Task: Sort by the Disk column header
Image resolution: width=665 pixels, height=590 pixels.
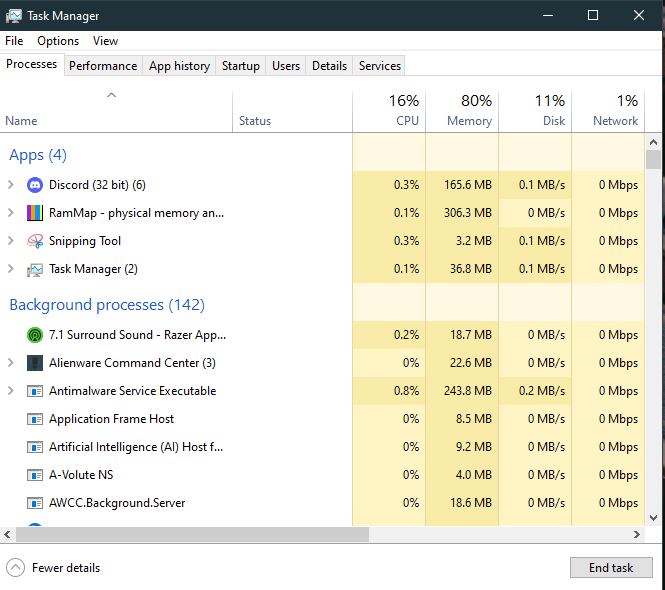Action: click(x=535, y=111)
